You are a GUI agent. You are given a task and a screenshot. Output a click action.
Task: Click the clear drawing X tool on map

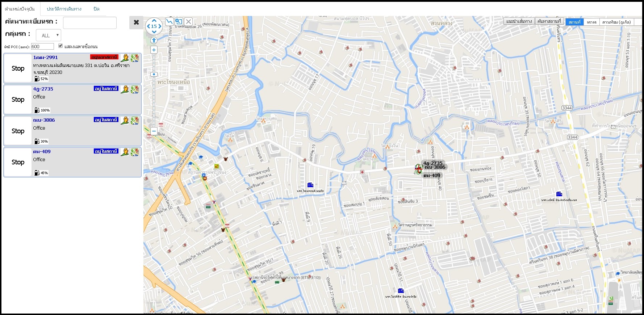pos(188,22)
